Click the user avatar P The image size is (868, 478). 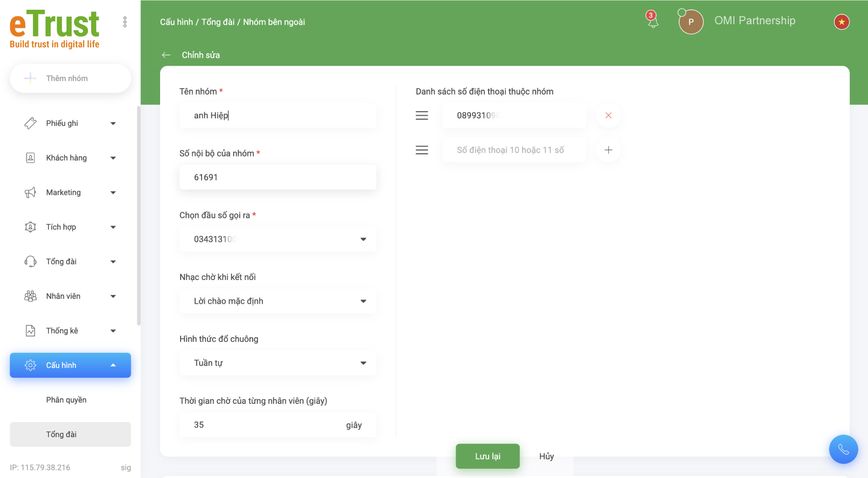[691, 22]
